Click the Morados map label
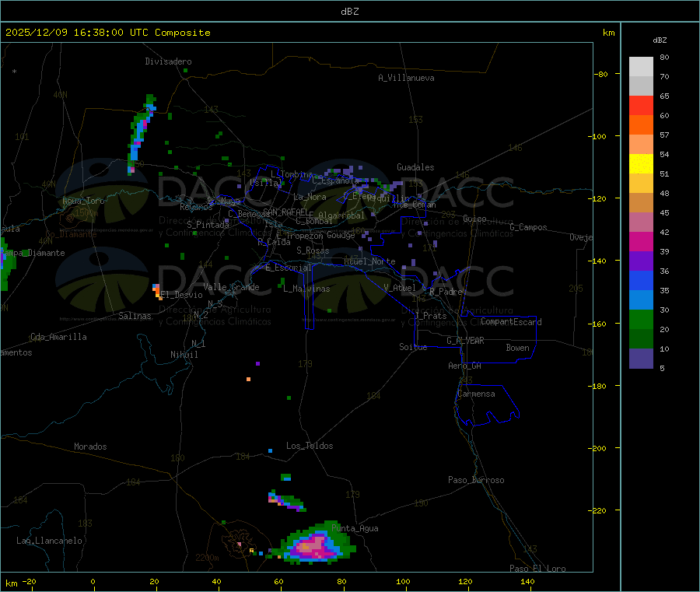The image size is (700, 592). click(x=90, y=447)
